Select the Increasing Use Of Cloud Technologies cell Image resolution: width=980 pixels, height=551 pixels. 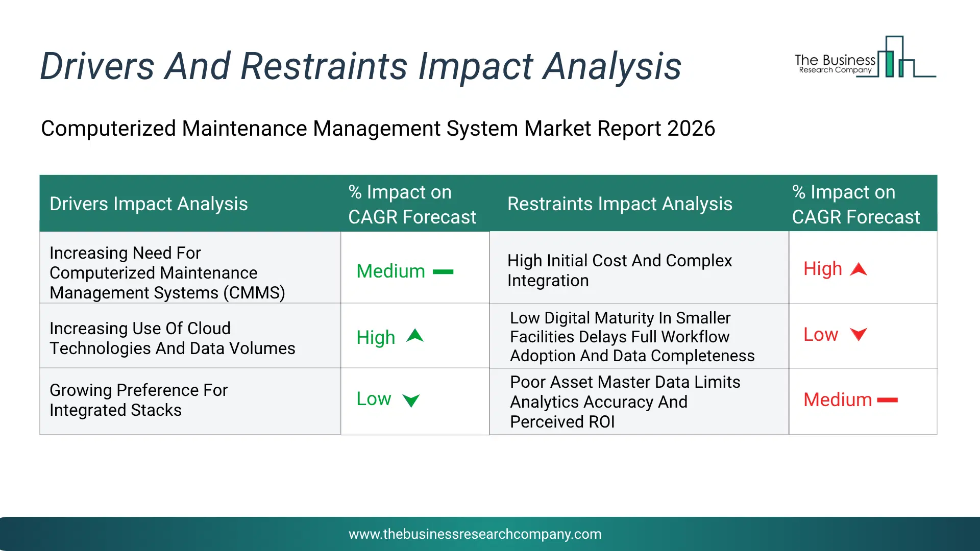(190, 336)
